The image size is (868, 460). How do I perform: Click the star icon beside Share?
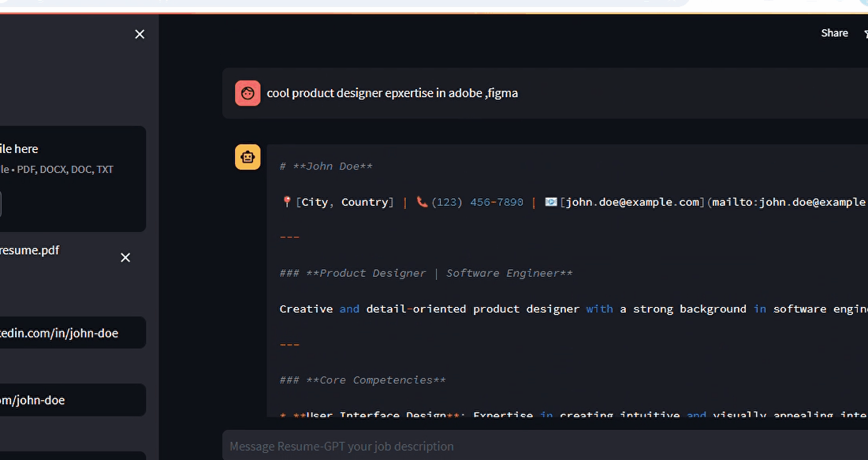865,33
